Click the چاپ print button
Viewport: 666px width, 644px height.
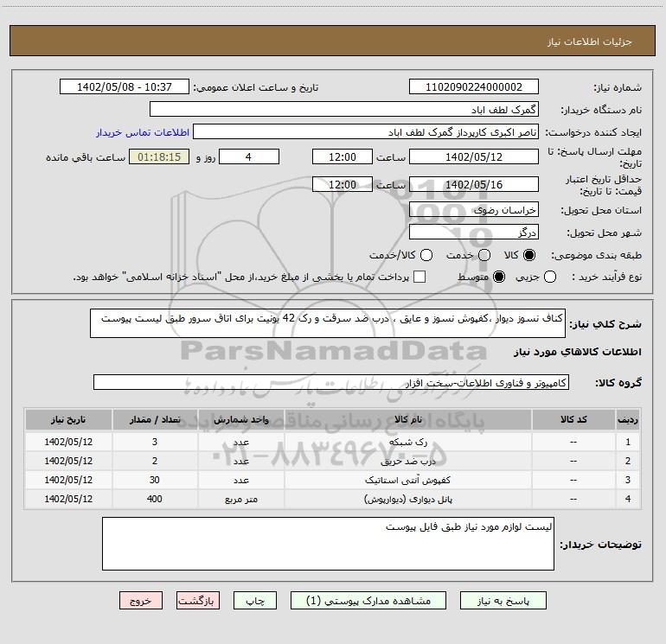click(x=255, y=601)
